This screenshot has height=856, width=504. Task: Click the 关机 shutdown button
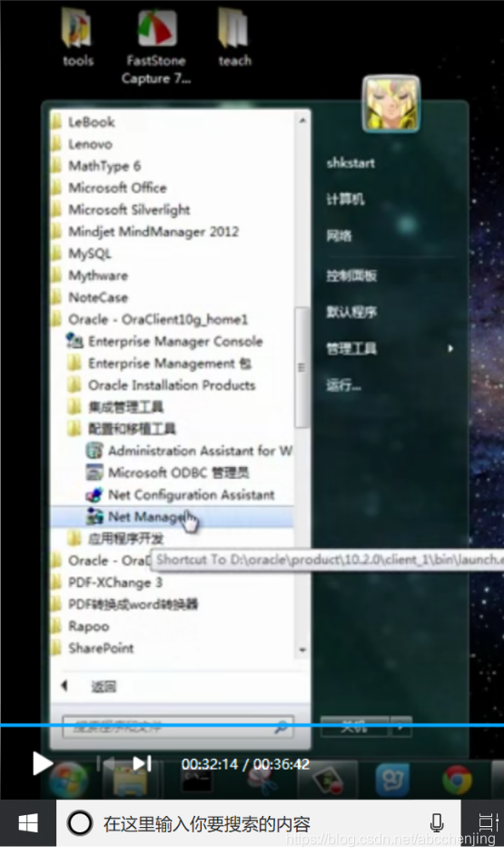354,727
